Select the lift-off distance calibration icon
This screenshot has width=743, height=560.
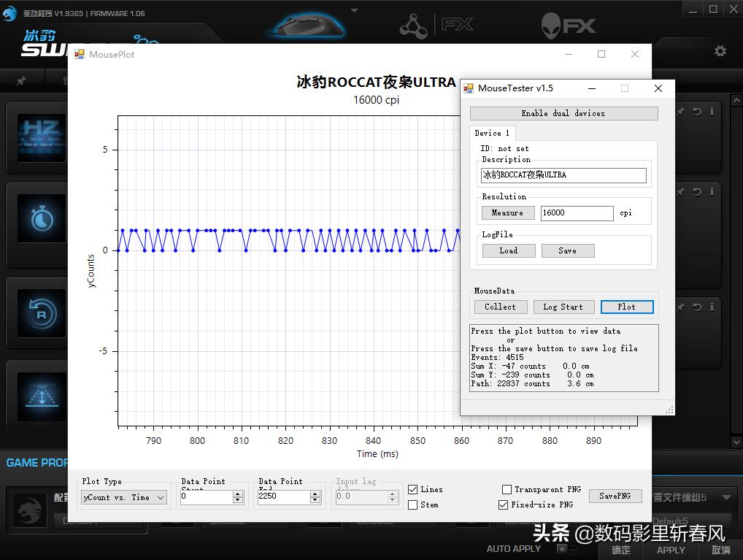pyautogui.click(x=42, y=396)
